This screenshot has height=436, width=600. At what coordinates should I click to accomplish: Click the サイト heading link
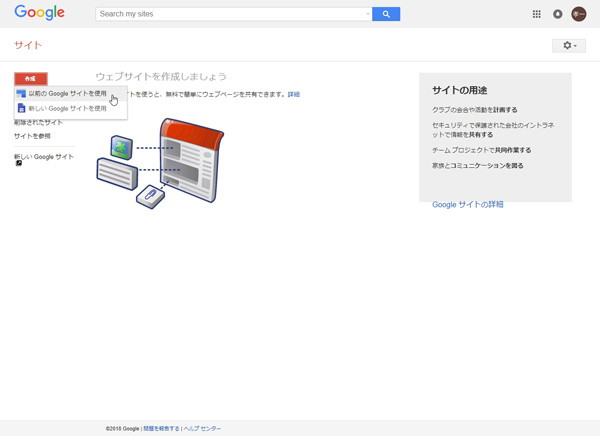[28, 45]
